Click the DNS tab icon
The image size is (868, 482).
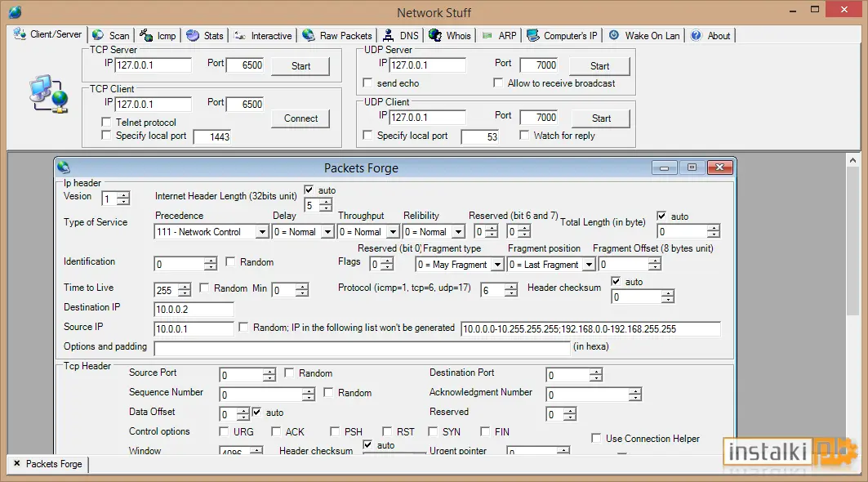[389, 35]
